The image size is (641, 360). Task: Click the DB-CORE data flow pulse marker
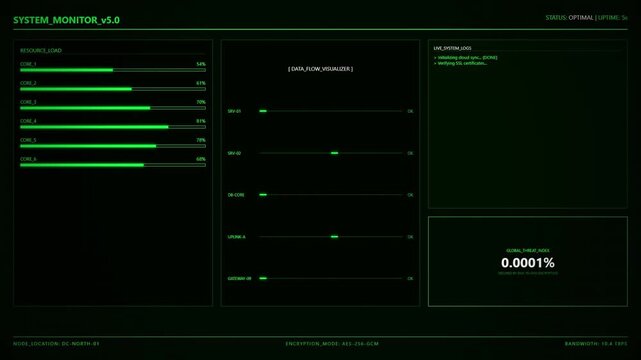(x=263, y=195)
